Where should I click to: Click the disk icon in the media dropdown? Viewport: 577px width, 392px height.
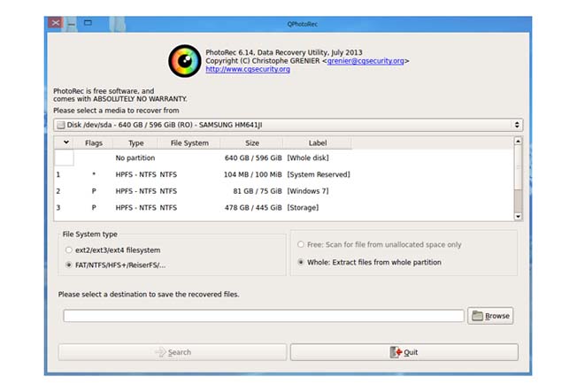pyautogui.click(x=61, y=125)
